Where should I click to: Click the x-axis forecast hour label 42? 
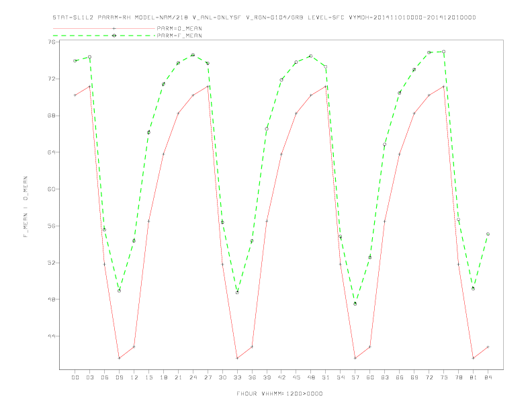coord(281,377)
